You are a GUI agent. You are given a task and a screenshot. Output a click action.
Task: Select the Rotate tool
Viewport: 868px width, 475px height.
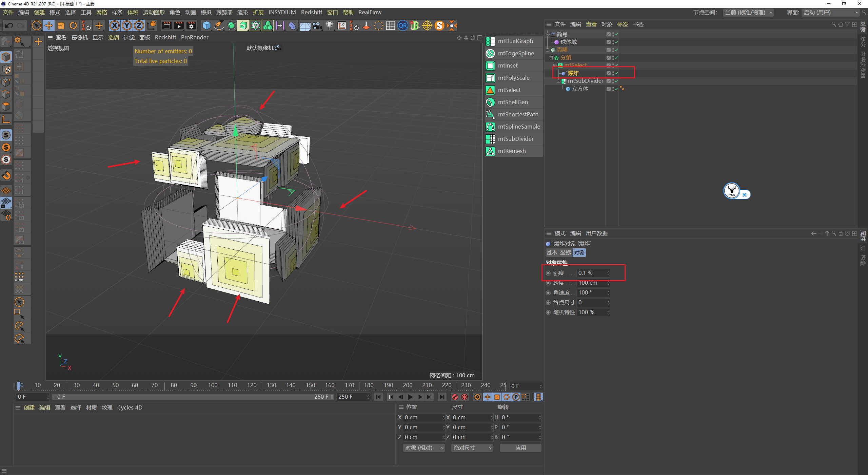coord(73,25)
